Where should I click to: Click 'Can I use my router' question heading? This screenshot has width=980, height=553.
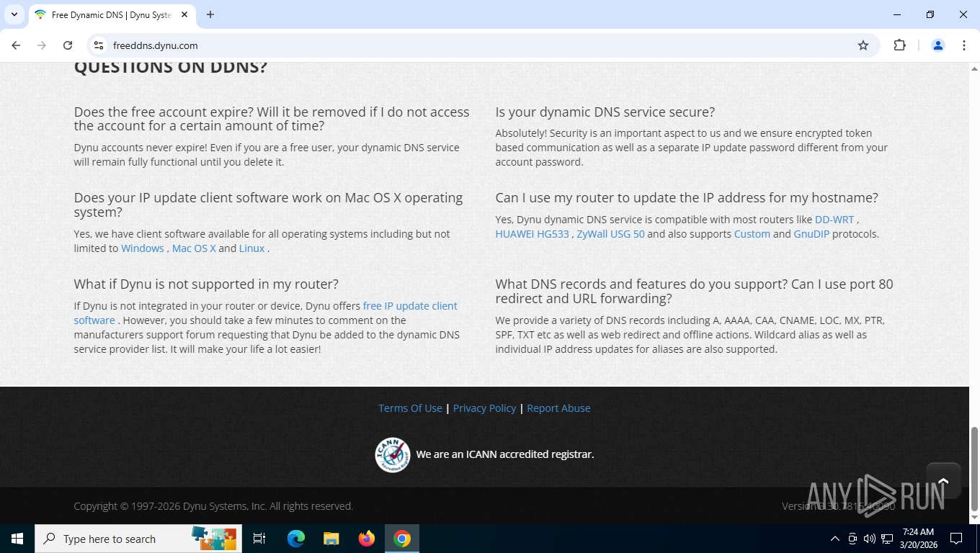(687, 198)
